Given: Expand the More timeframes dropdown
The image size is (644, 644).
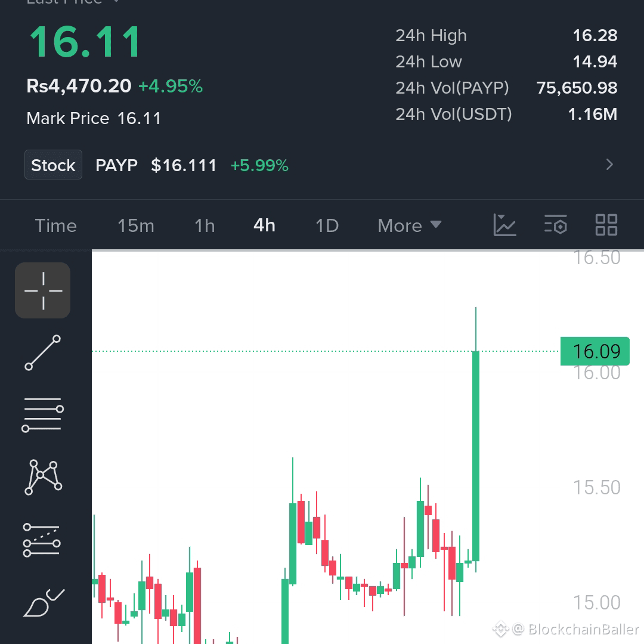Looking at the screenshot, I should (410, 225).
